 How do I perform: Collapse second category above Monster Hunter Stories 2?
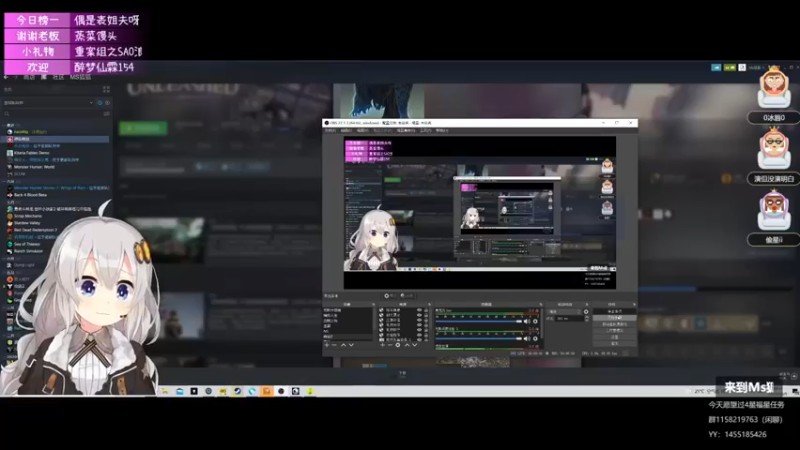point(4,182)
